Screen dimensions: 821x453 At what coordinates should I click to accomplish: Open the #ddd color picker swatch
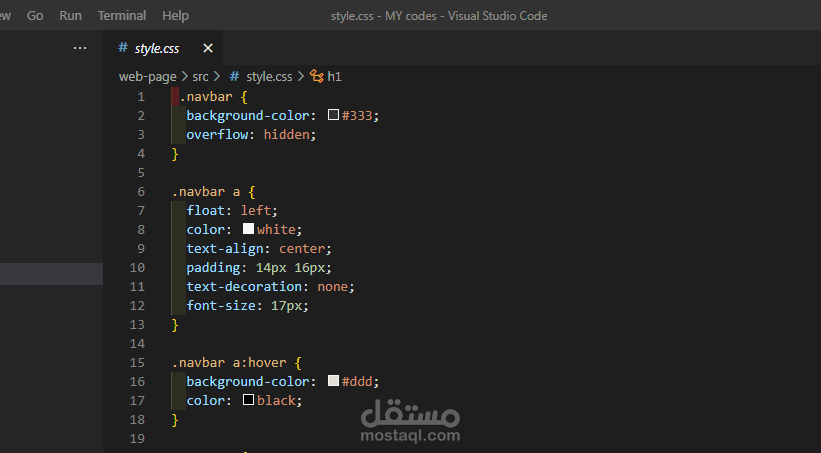(x=334, y=381)
